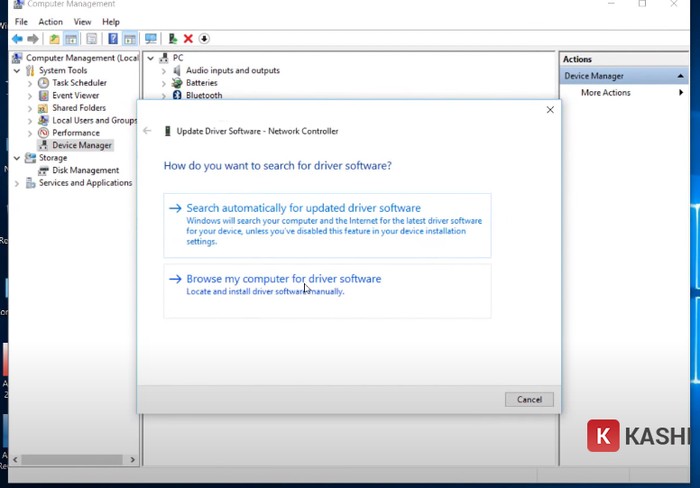Screen dimensions: 700x488
Task: Choose Search automatically for updated driver software
Action: pyautogui.click(x=303, y=208)
